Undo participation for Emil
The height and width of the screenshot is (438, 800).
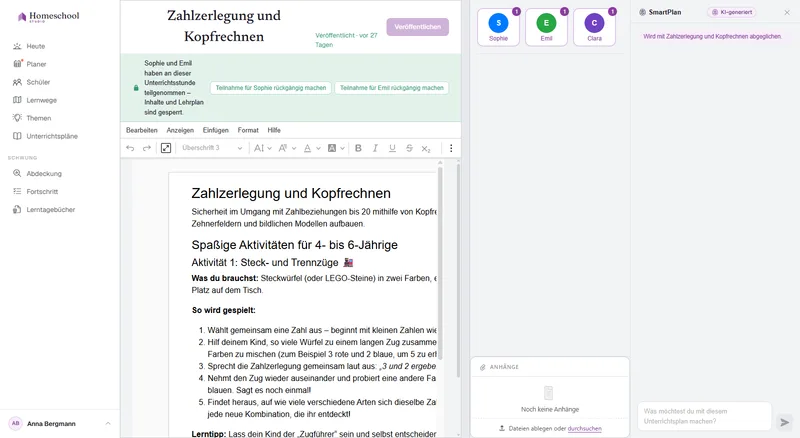coord(392,88)
